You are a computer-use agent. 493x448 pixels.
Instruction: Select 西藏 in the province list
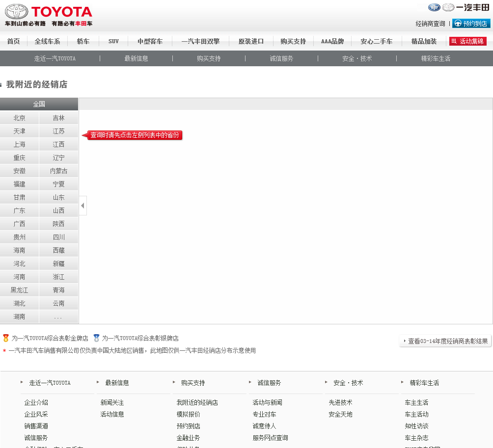tap(58, 250)
